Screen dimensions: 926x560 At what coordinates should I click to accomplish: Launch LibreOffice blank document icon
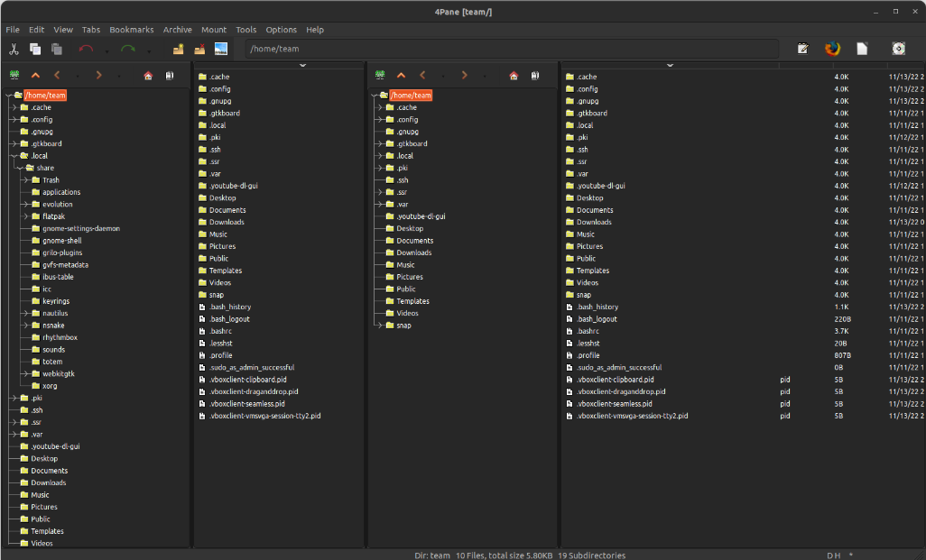(862, 49)
